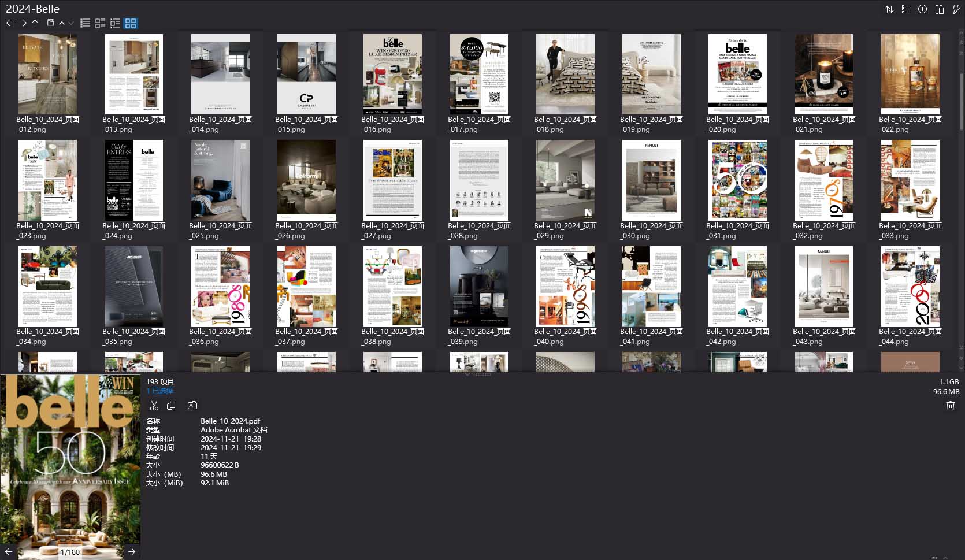Select thumbnail Belle_10_2024_页面_041.png
965x560 pixels.
(x=651, y=286)
